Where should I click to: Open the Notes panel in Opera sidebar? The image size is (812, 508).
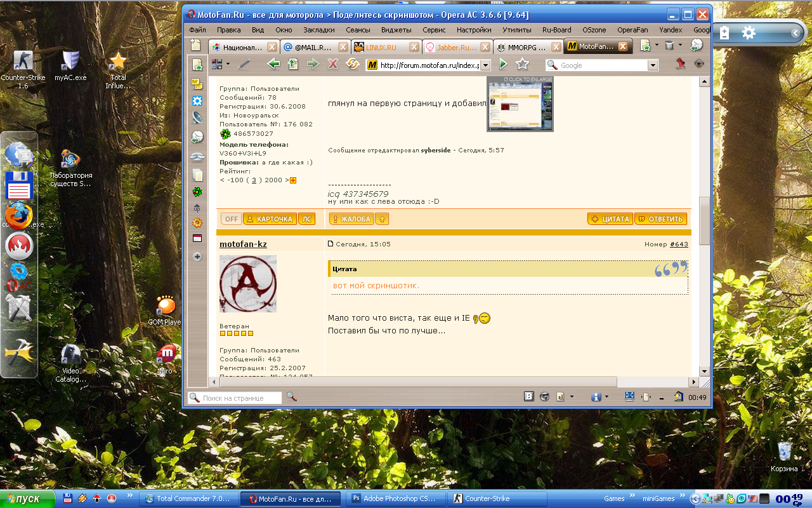coord(197,83)
